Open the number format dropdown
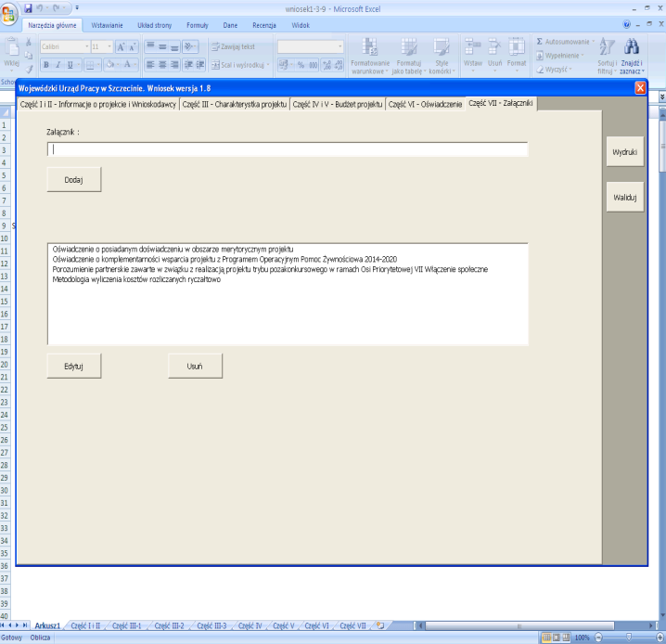Viewport: 666px width, 644px height. 339,46
